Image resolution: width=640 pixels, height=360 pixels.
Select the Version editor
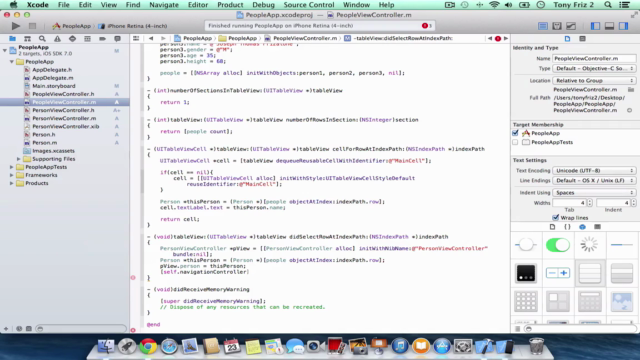click(571, 26)
